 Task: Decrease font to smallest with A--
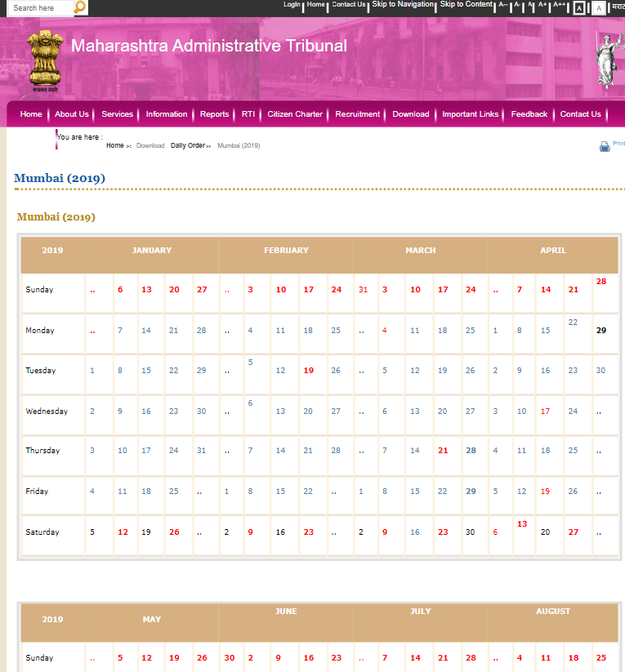coord(502,5)
